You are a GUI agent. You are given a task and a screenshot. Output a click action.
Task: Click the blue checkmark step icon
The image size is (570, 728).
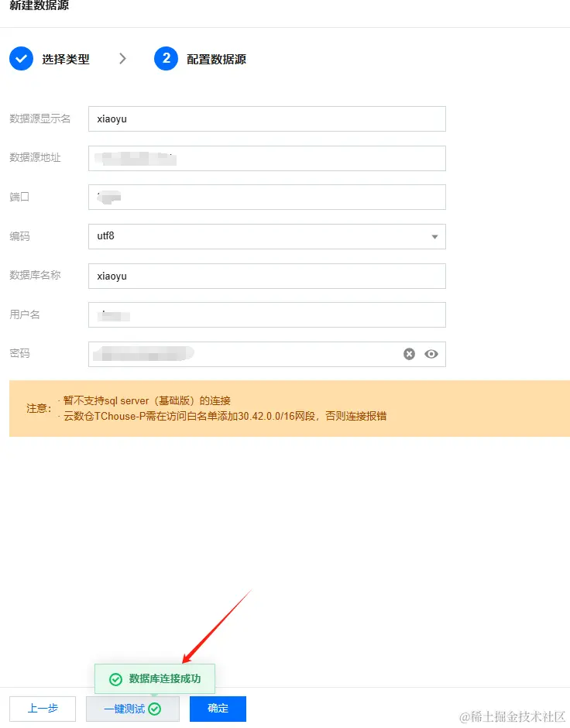[22, 59]
